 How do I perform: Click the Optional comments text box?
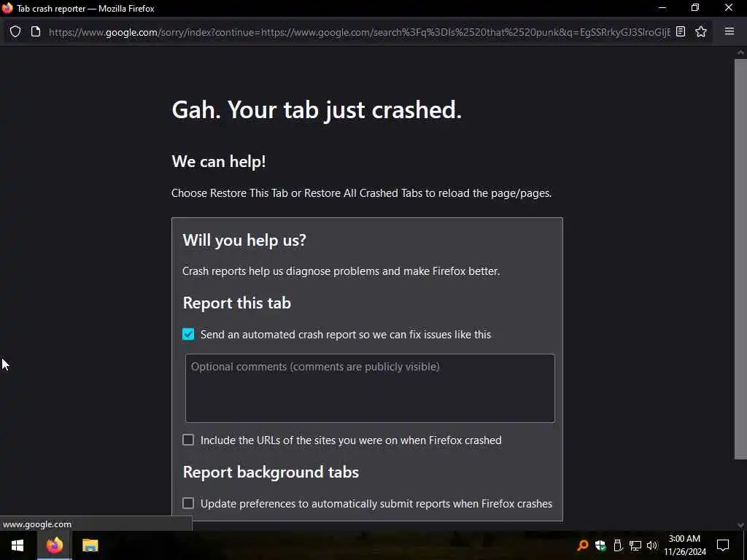tap(370, 388)
